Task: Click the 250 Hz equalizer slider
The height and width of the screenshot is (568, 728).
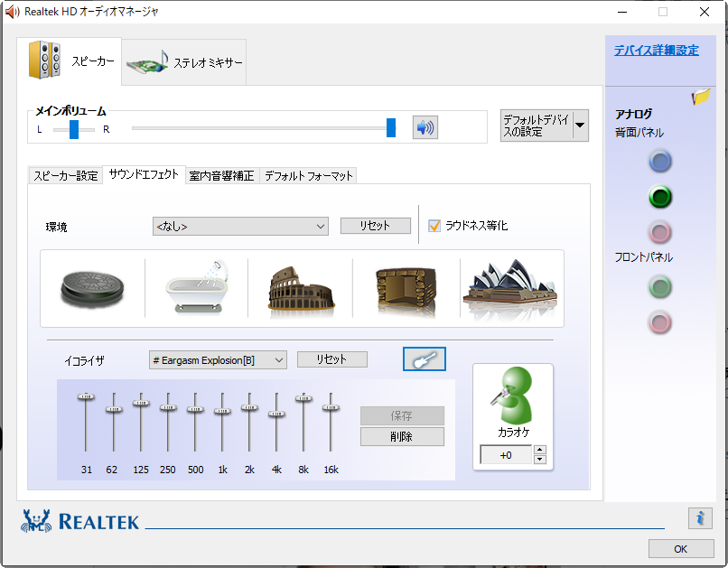Action: (x=168, y=407)
